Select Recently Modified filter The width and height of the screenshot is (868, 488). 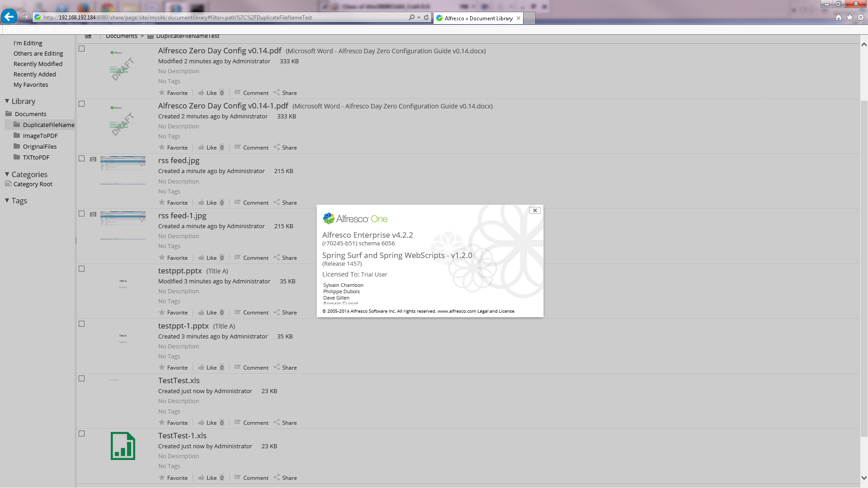[x=38, y=64]
